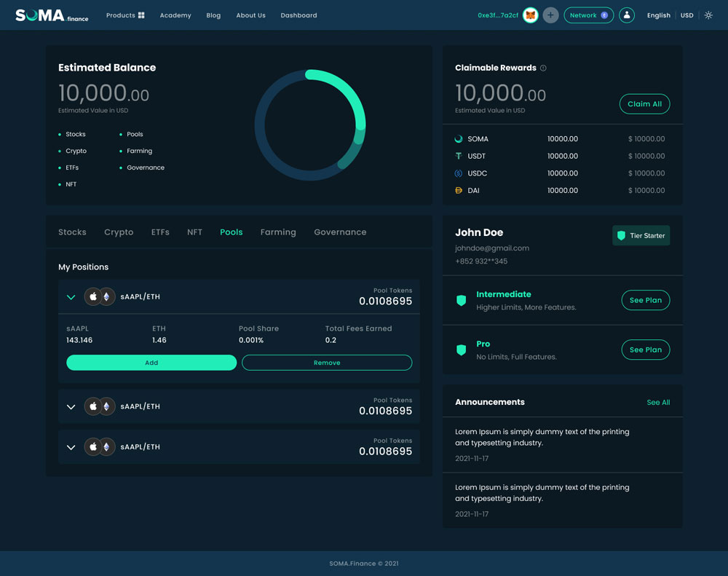The image size is (728, 576).
Task: Select the NFT legend item under Estimated Balance
Action: [67, 184]
